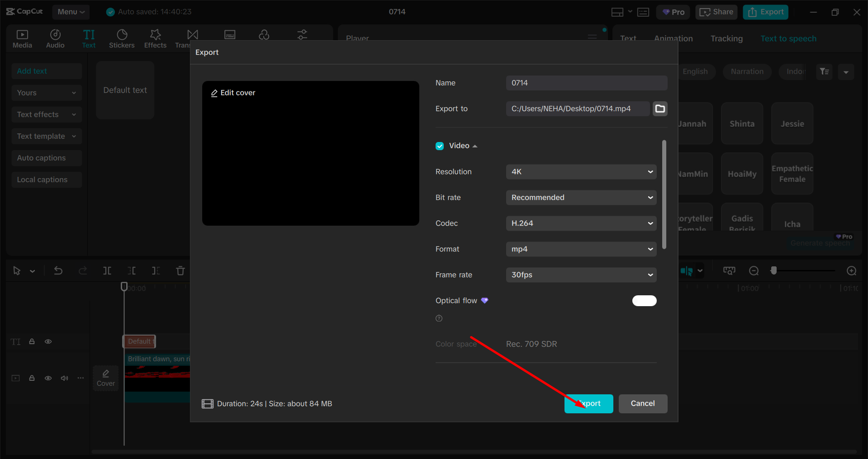Switch to the Text tab in top toolbar
The height and width of the screenshot is (459, 868).
tap(89, 38)
